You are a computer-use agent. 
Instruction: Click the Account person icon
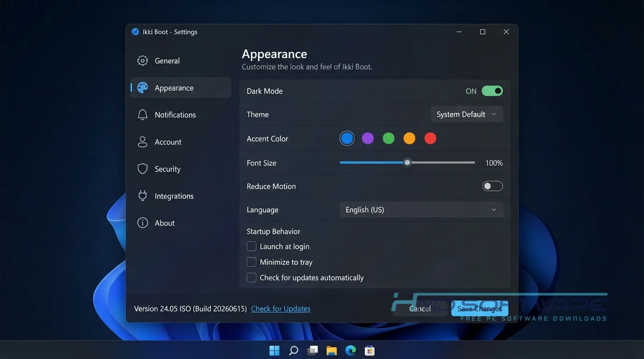pos(142,142)
